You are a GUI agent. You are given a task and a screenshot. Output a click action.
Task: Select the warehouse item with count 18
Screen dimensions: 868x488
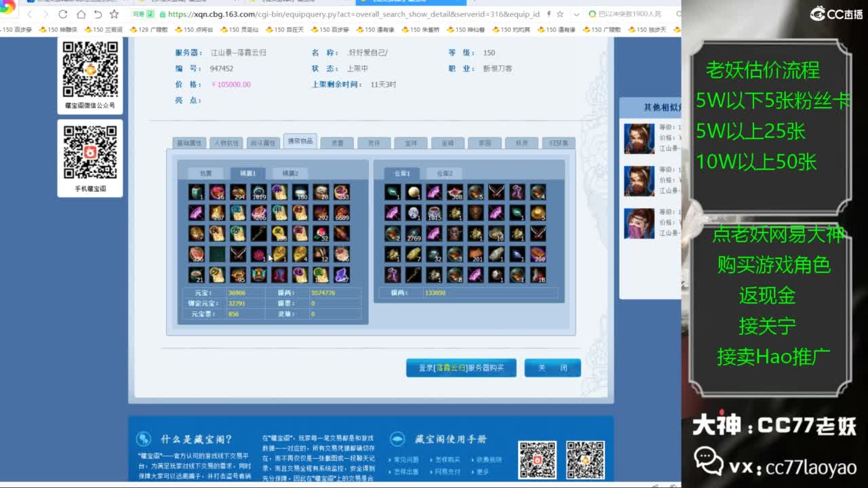click(x=538, y=275)
